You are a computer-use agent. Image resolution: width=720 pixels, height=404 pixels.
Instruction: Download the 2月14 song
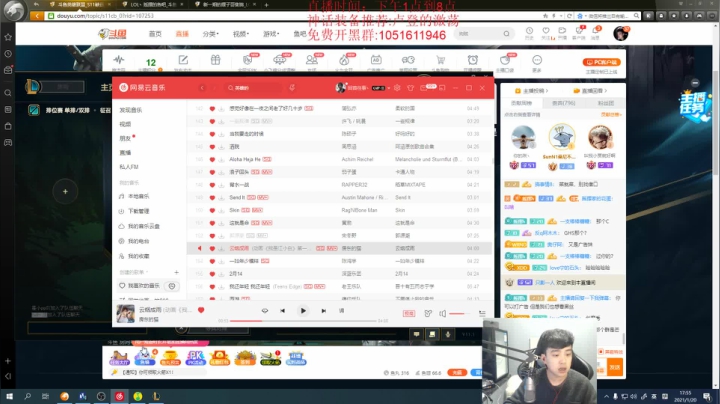coord(221,274)
